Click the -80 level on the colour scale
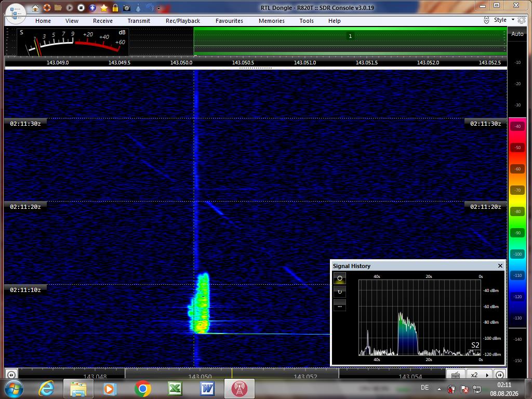This screenshot has height=399, width=532. (x=517, y=211)
